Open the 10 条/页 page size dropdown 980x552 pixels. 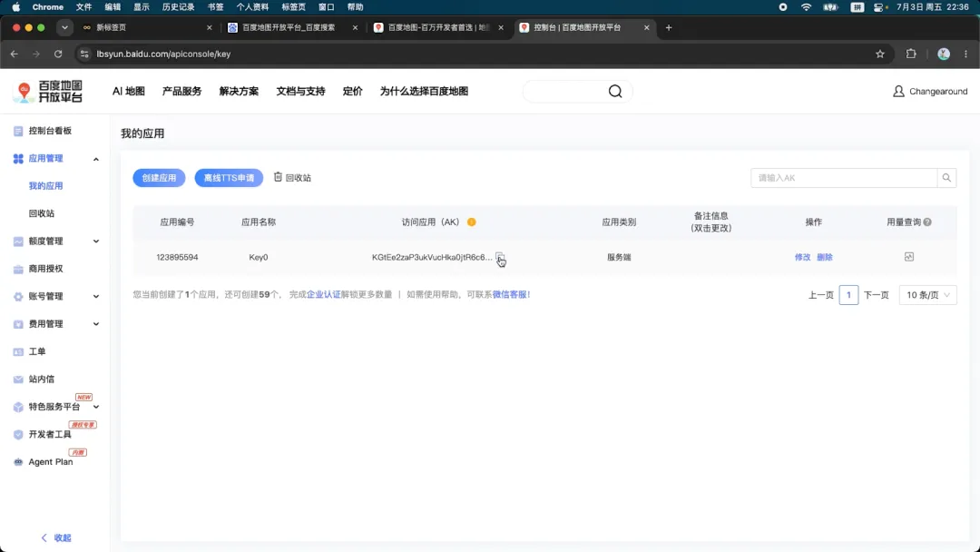coord(927,294)
